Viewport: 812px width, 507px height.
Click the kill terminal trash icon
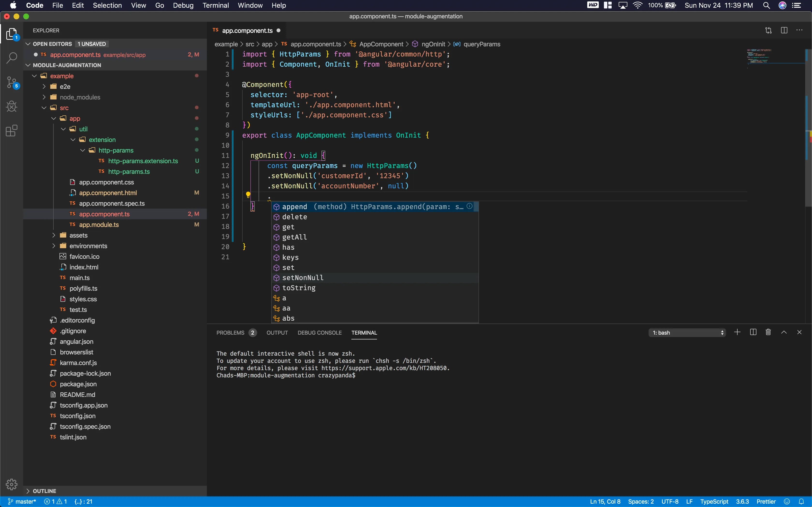pyautogui.click(x=768, y=332)
